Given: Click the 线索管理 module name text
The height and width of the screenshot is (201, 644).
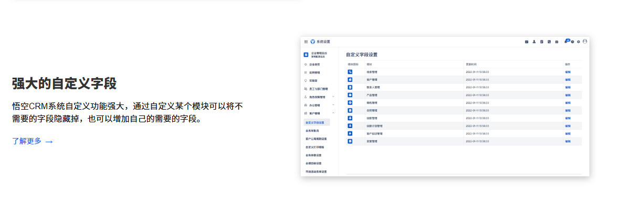Looking at the screenshot, I should click(x=372, y=72).
